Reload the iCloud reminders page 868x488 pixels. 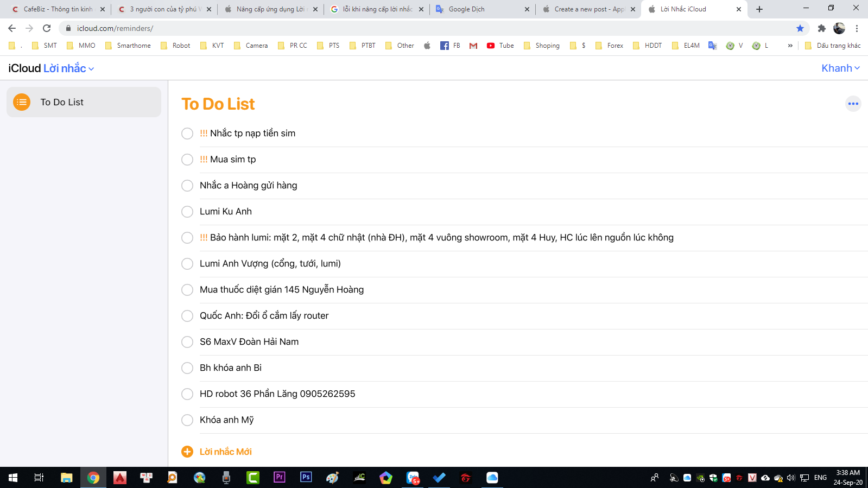coord(47,28)
